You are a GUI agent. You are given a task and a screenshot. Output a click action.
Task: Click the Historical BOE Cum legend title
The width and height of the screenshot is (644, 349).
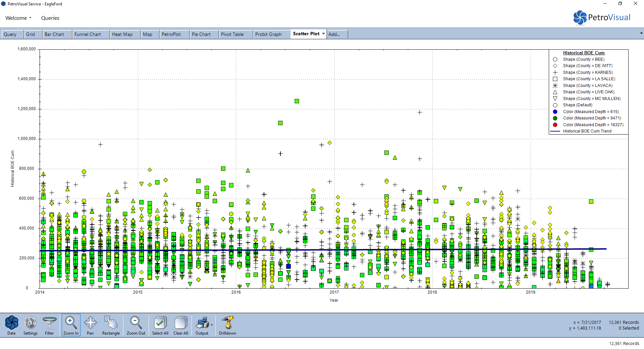pyautogui.click(x=584, y=53)
